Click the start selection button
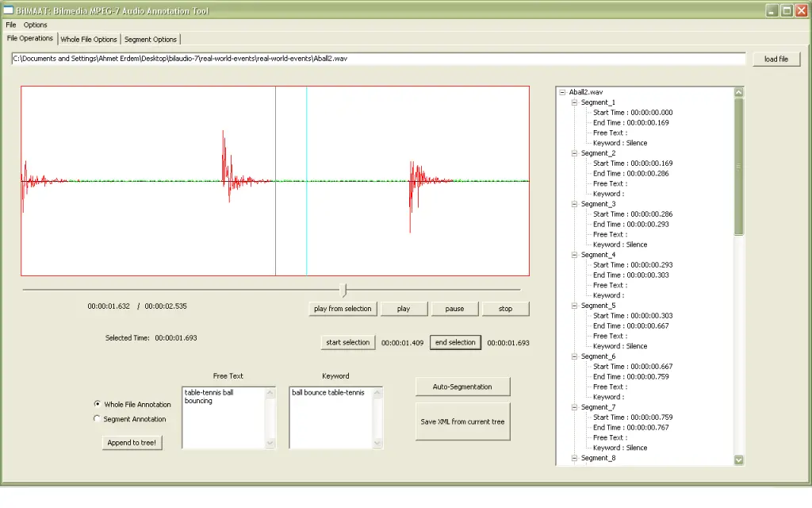The image size is (812, 508). 347,342
